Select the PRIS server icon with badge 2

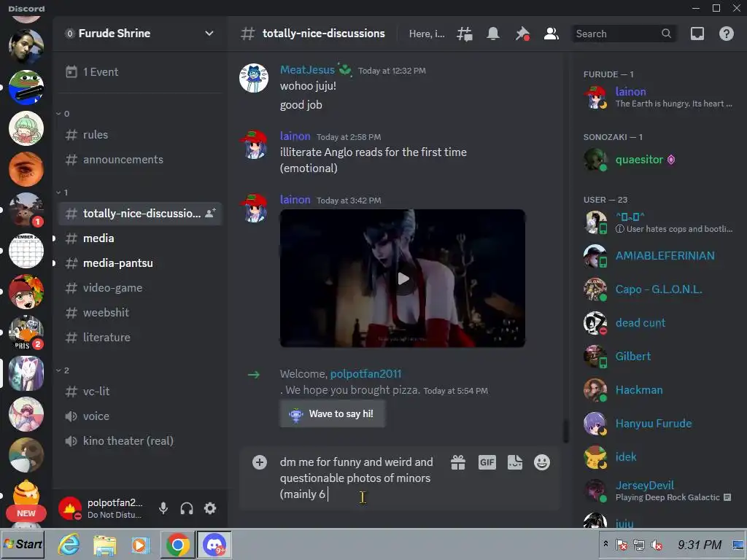(x=26, y=332)
